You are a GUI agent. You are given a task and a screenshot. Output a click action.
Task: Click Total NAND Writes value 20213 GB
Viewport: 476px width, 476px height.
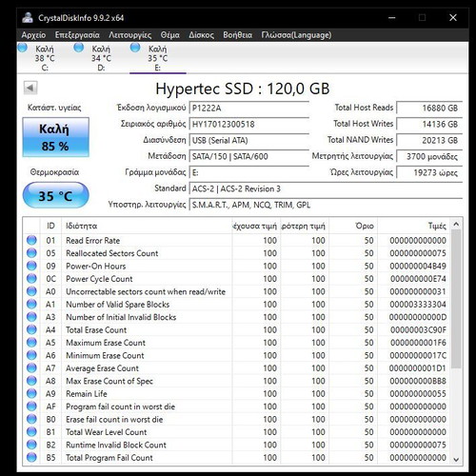[429, 140]
